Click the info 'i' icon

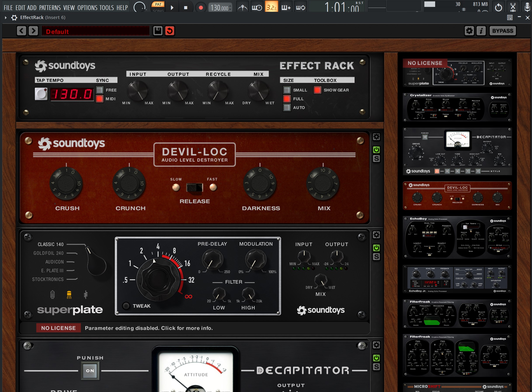481,31
